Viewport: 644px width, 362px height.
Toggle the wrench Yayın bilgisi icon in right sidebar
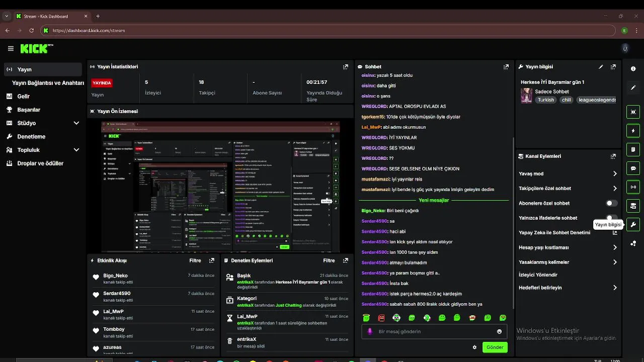[x=633, y=225]
